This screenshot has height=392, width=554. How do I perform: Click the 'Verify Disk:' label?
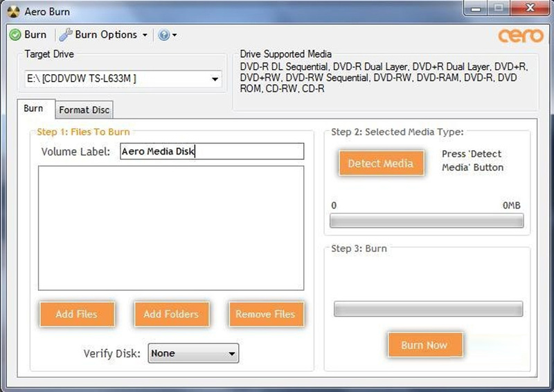point(112,353)
